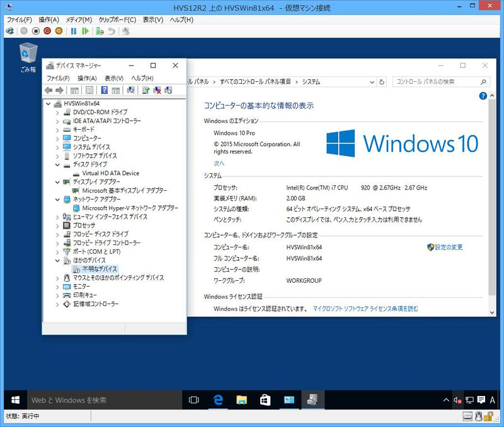Collapse the ディスプレイ アダプター node
Image resolution: width=504 pixels, height=427 pixels.
coord(57,182)
